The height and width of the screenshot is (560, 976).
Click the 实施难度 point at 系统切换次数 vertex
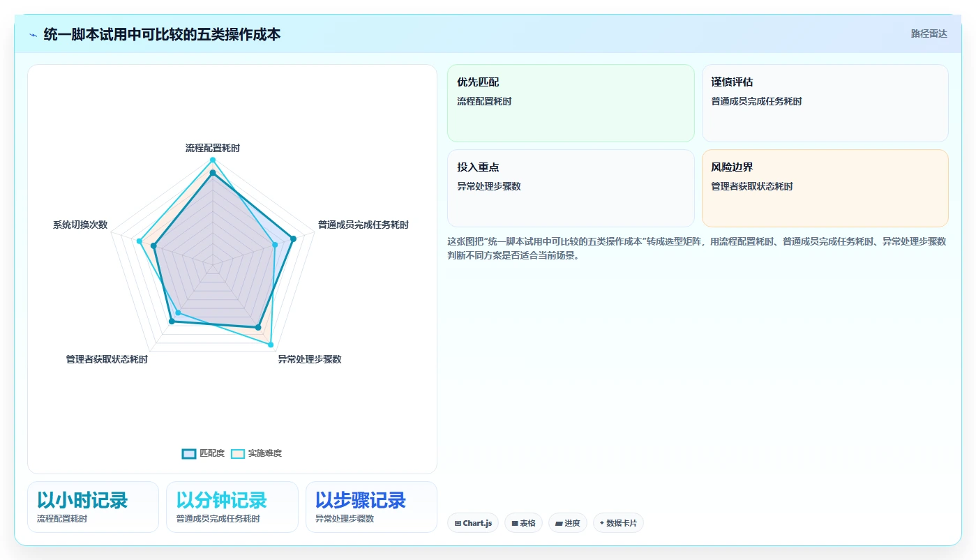point(139,241)
